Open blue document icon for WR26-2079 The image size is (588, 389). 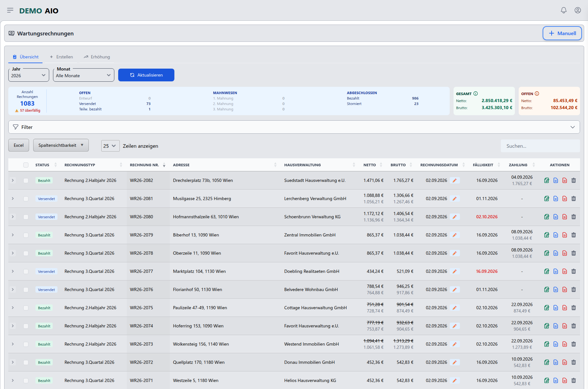point(556,235)
